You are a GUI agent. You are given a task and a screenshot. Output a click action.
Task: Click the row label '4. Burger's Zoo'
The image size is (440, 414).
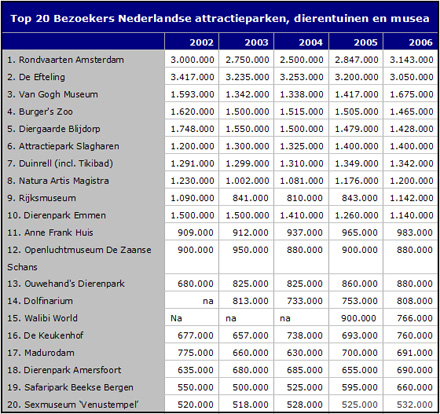click(x=40, y=112)
